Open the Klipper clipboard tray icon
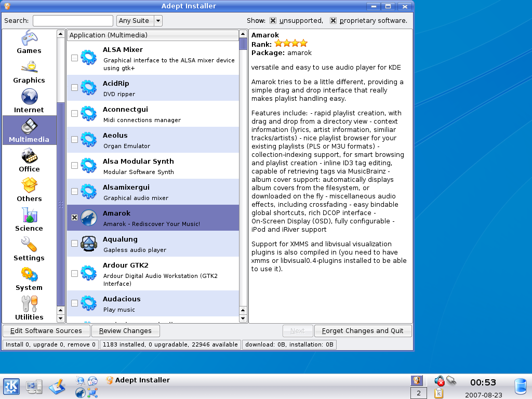Image resolution: width=532 pixels, height=399 pixels. coord(438,393)
